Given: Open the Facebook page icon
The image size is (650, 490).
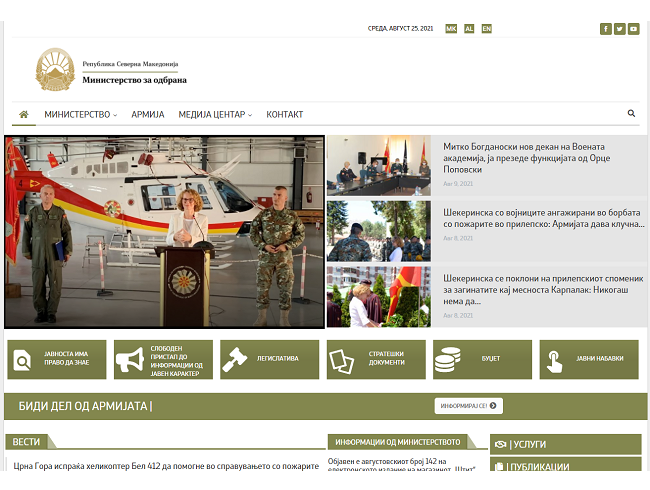Looking at the screenshot, I should pos(605,29).
